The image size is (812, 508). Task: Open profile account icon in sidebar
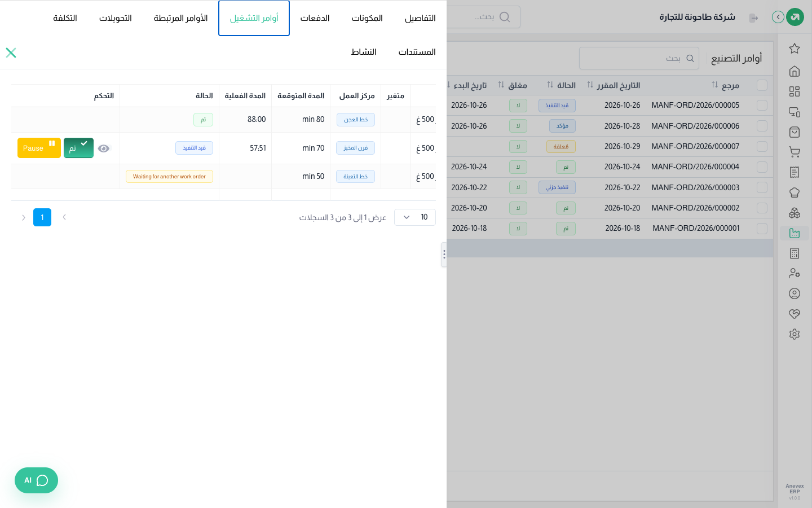[795, 294]
